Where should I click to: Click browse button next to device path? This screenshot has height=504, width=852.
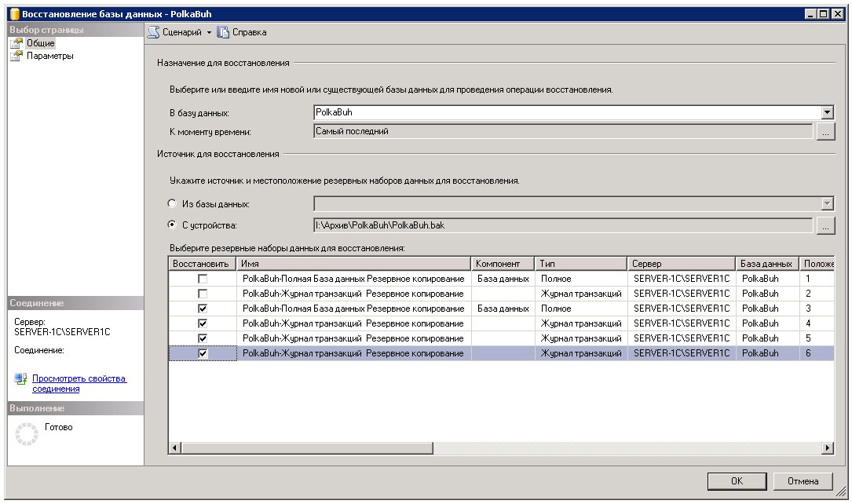(x=825, y=226)
